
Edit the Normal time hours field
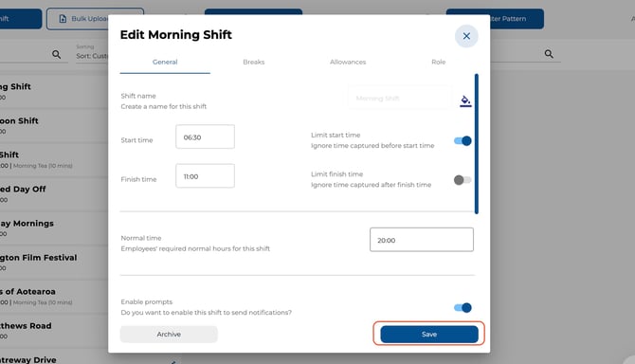(x=422, y=240)
